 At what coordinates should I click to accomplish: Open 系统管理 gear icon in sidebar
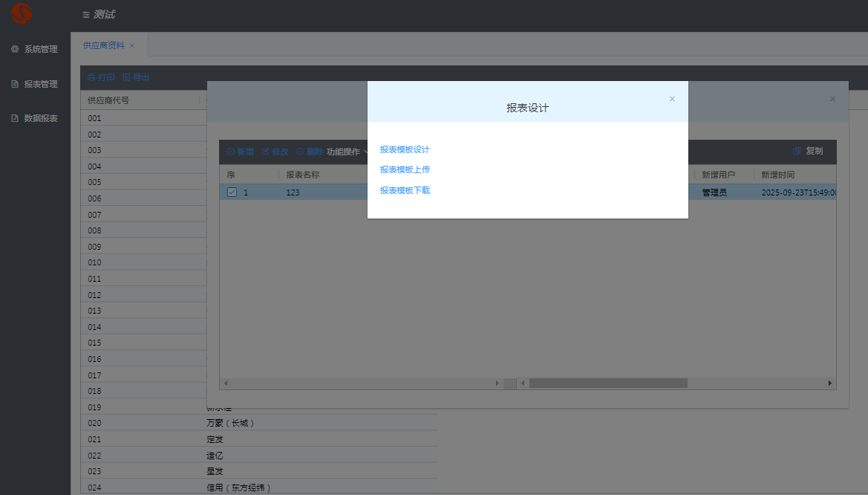pos(15,49)
